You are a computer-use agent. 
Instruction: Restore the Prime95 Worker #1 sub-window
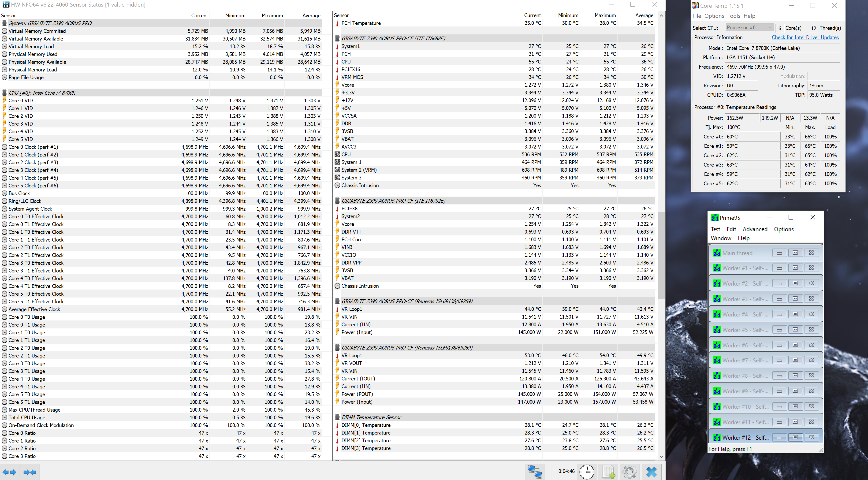(x=795, y=268)
